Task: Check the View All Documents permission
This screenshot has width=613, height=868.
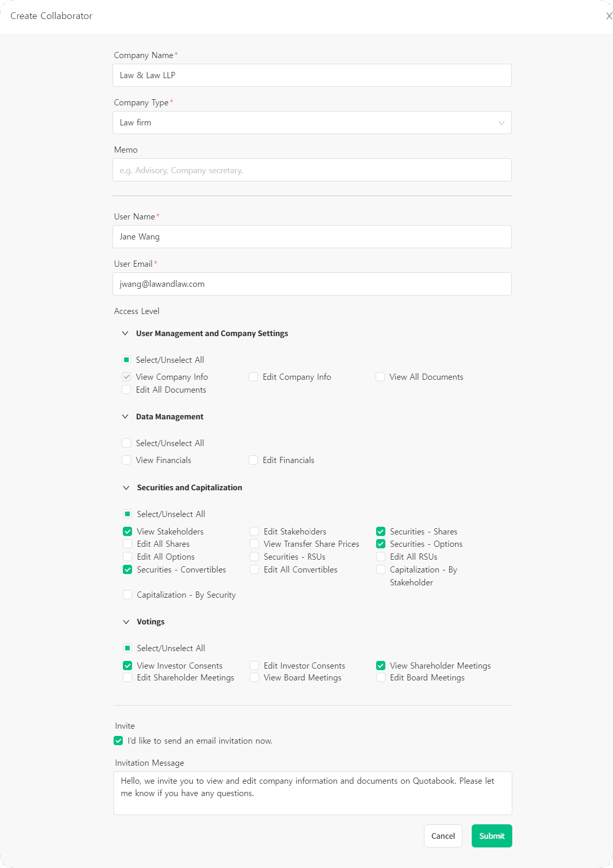Action: point(380,377)
